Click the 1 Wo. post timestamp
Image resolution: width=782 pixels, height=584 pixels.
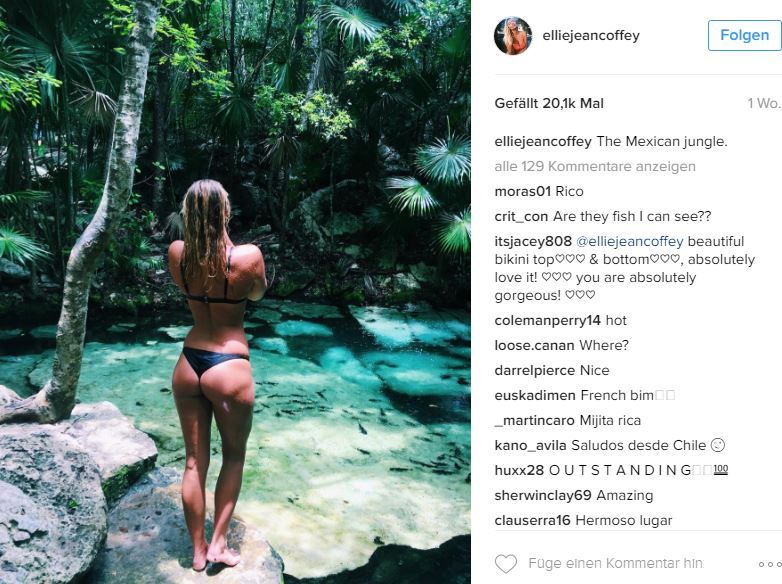click(764, 103)
